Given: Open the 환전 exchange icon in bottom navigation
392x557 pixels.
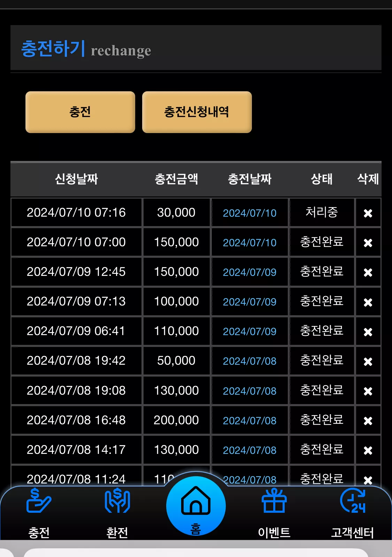Looking at the screenshot, I should click(117, 501).
